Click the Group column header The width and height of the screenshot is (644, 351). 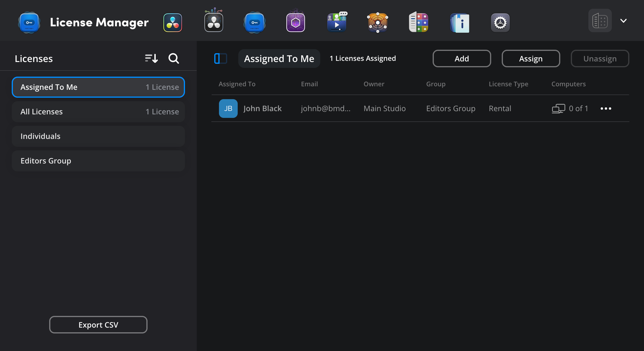(436, 84)
